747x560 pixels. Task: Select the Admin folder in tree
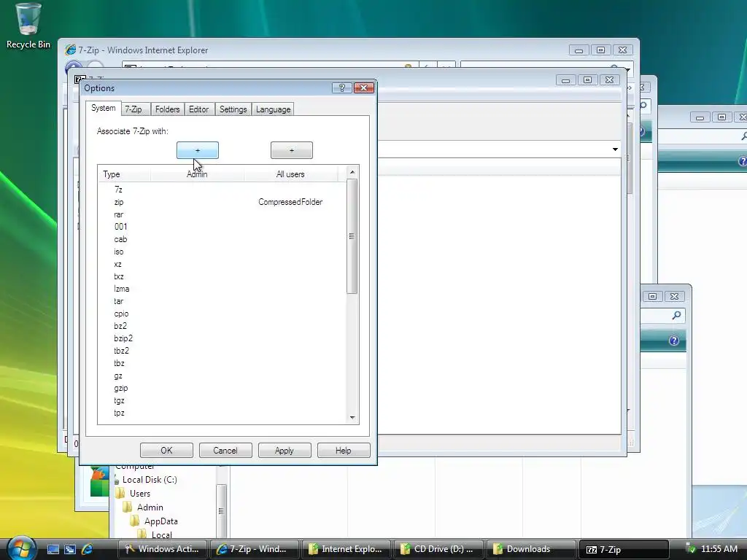[x=150, y=507]
